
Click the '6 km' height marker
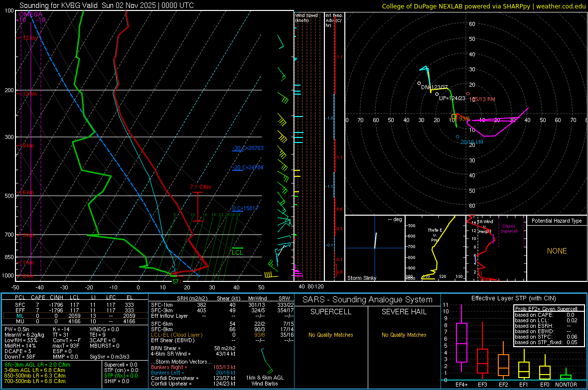click(28, 192)
